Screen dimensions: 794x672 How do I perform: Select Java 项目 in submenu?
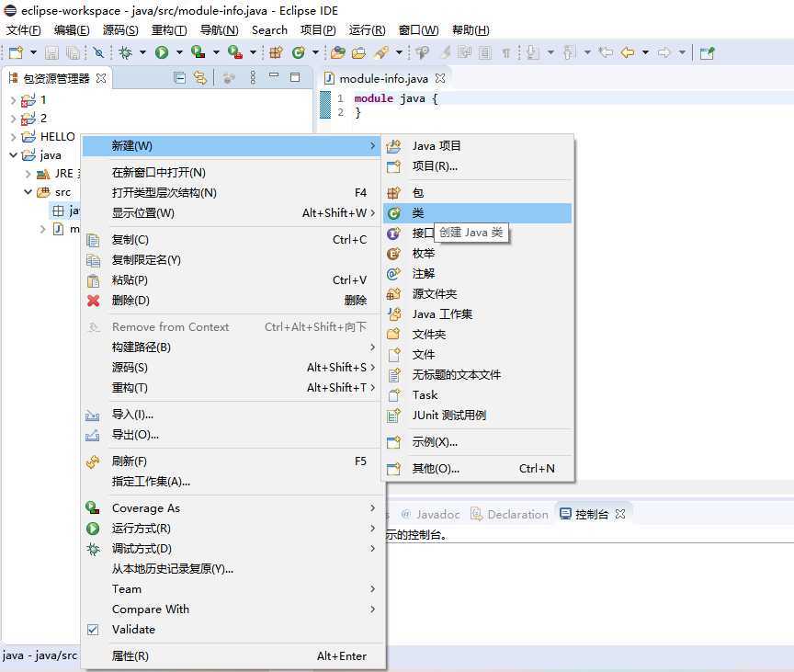[x=477, y=146]
